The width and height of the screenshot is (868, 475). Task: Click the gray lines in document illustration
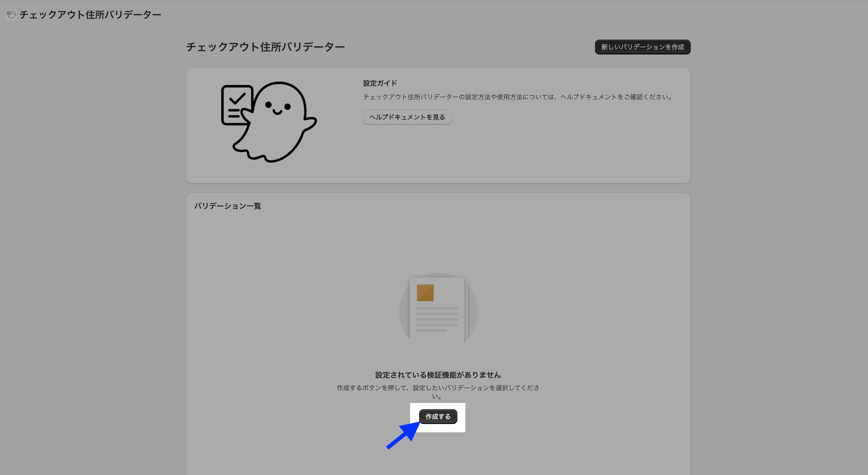[436, 319]
